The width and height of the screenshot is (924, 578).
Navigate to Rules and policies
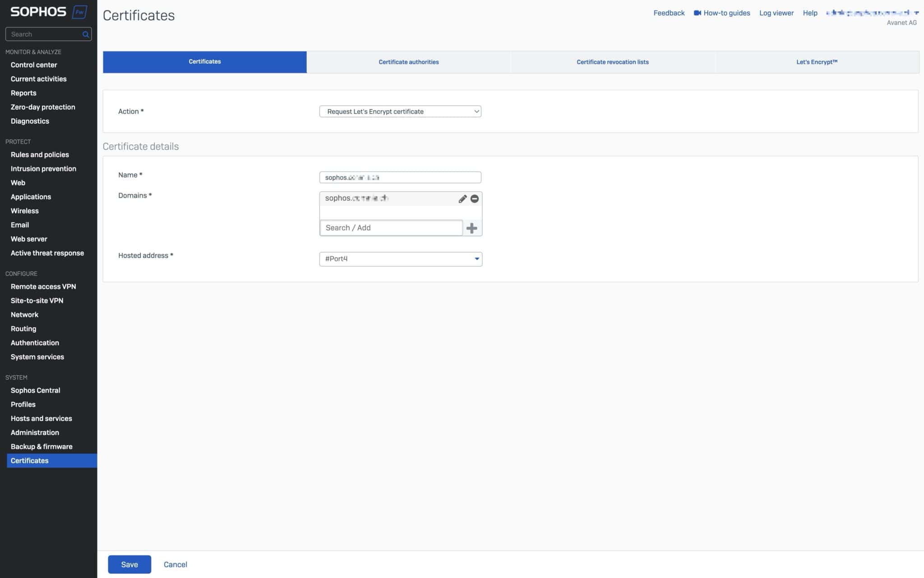pyautogui.click(x=40, y=154)
